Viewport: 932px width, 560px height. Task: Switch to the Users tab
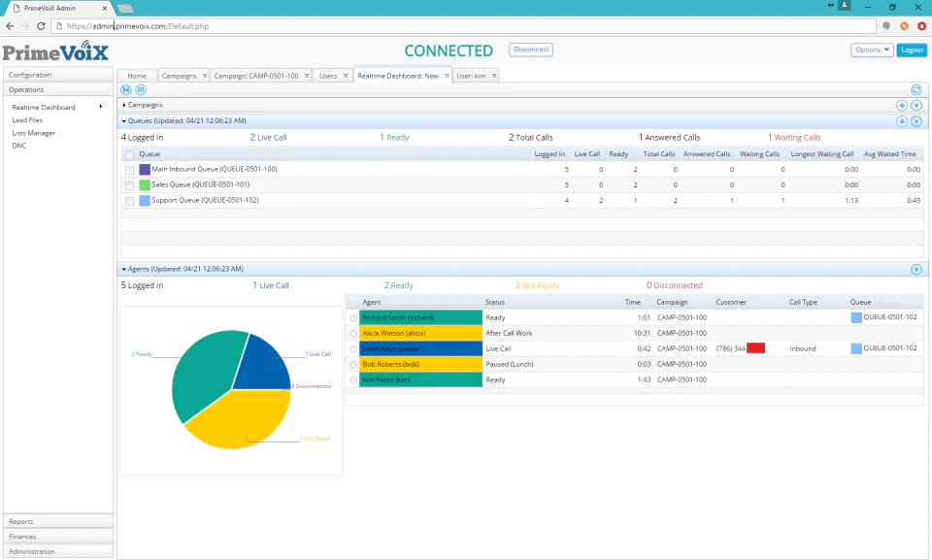pyautogui.click(x=328, y=76)
